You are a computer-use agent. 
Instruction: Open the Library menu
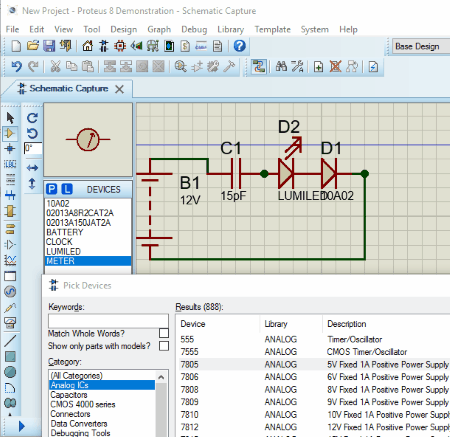click(x=230, y=29)
